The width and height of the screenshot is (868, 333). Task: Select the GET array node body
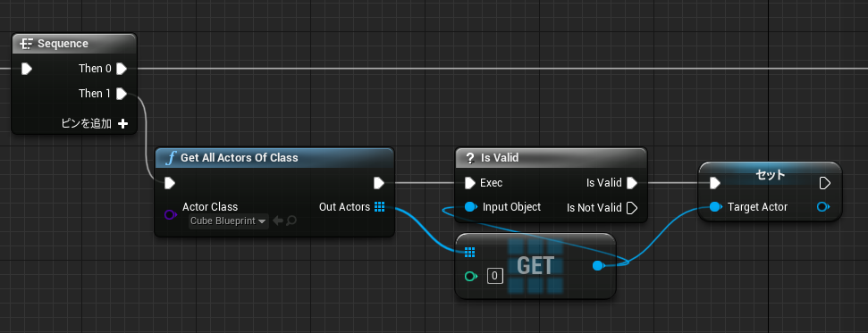click(x=535, y=266)
